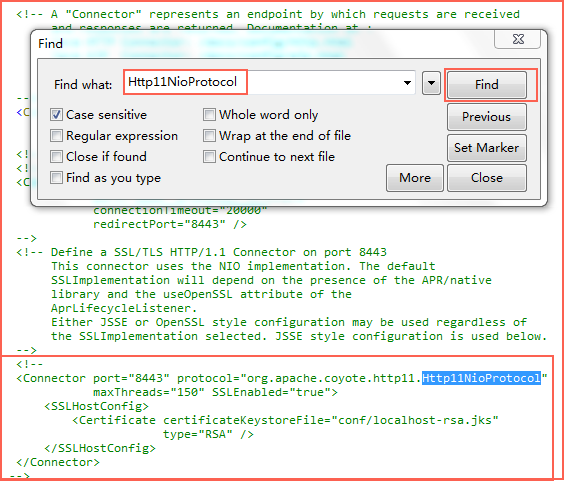Click the highlighted Http11NioProtocol text in the editor
This screenshot has height=481, width=564.
(481, 378)
